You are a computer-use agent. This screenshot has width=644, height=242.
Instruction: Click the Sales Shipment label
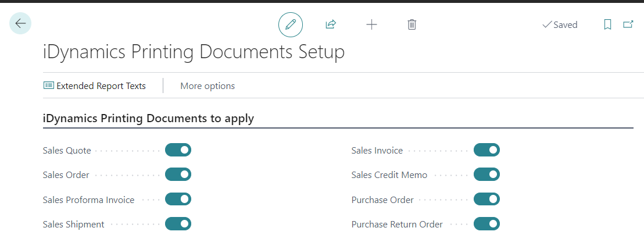coord(73,225)
